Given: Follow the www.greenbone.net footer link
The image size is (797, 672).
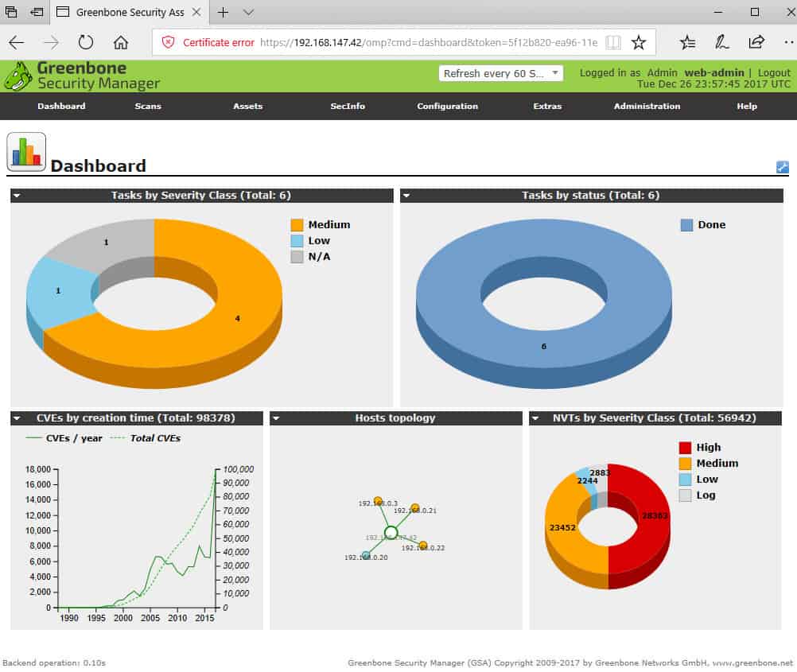Looking at the screenshot, I should (752, 662).
